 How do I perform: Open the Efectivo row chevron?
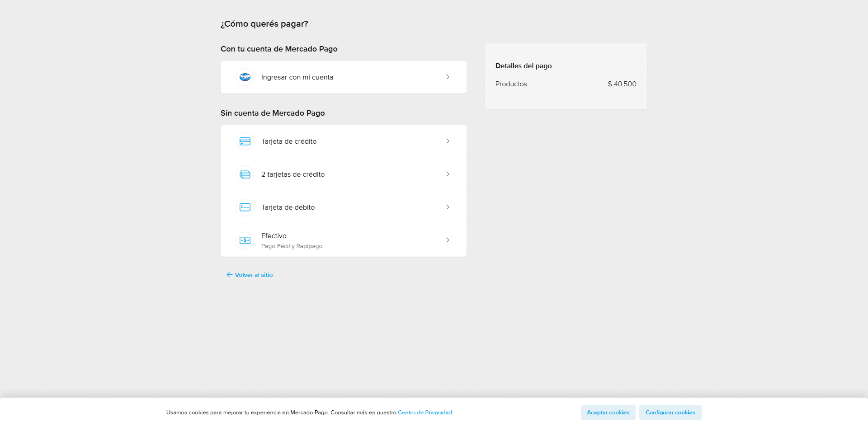click(x=448, y=240)
